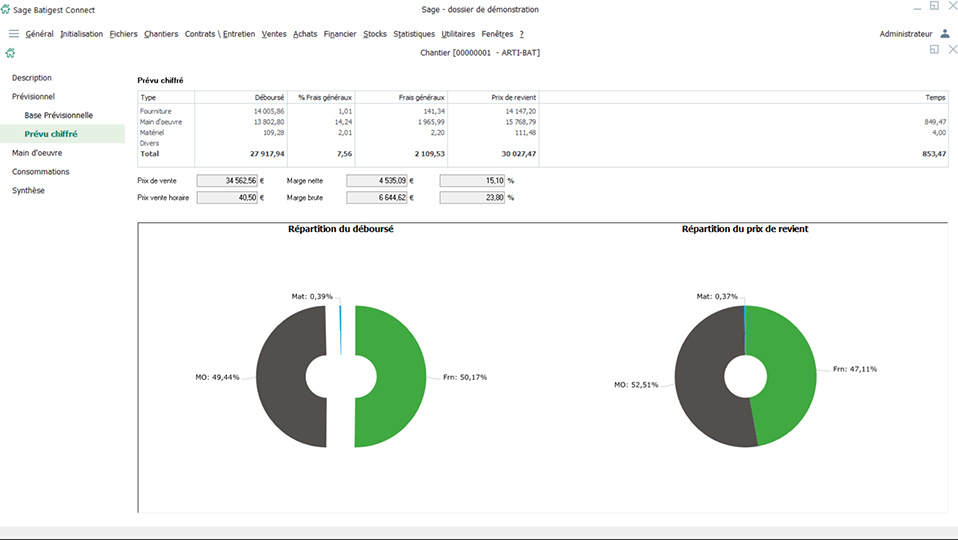Open the Chantiers menu
Viewport: 958px width, 540px height.
click(161, 34)
